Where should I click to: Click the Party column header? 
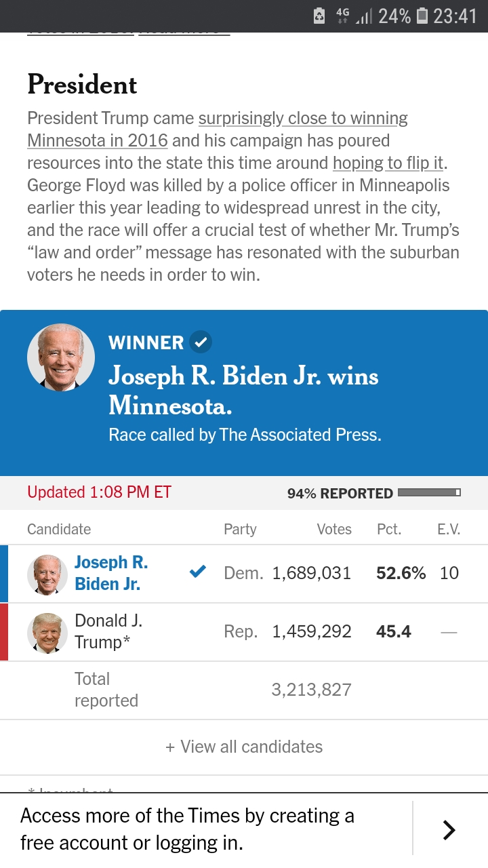tap(240, 530)
